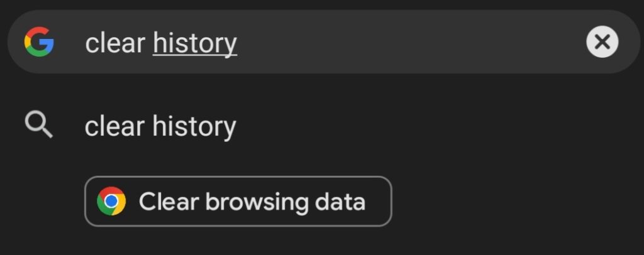
Task: Tap the Clear browsing data chip
Action: click(x=238, y=201)
